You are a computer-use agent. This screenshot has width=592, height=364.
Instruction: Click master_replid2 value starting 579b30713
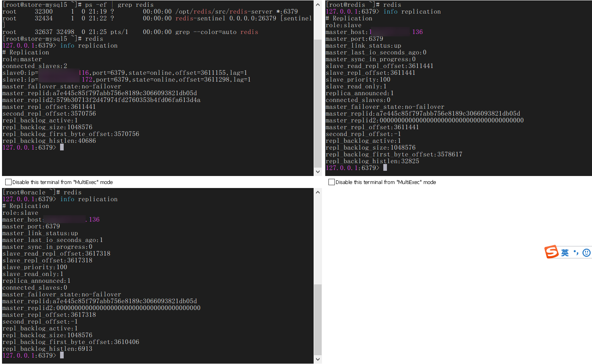128,100
